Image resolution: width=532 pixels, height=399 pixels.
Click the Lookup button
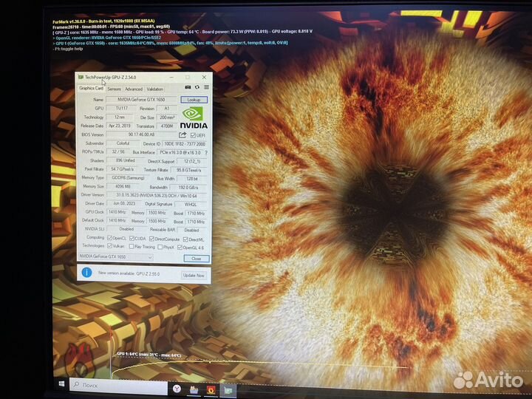(x=194, y=99)
